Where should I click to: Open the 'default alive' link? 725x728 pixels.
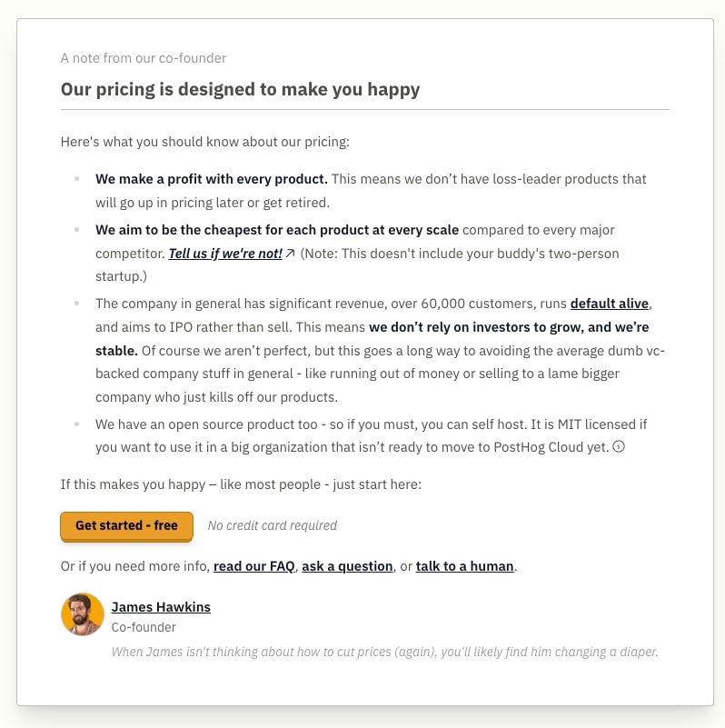(610, 304)
